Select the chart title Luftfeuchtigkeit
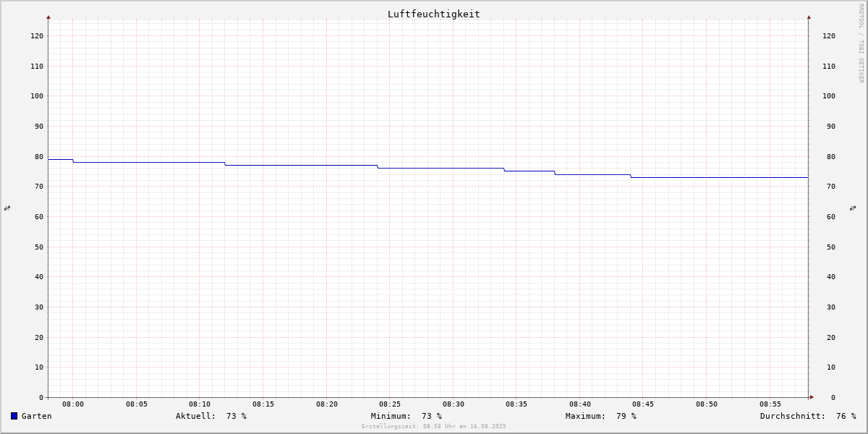868x434 pixels. click(433, 14)
